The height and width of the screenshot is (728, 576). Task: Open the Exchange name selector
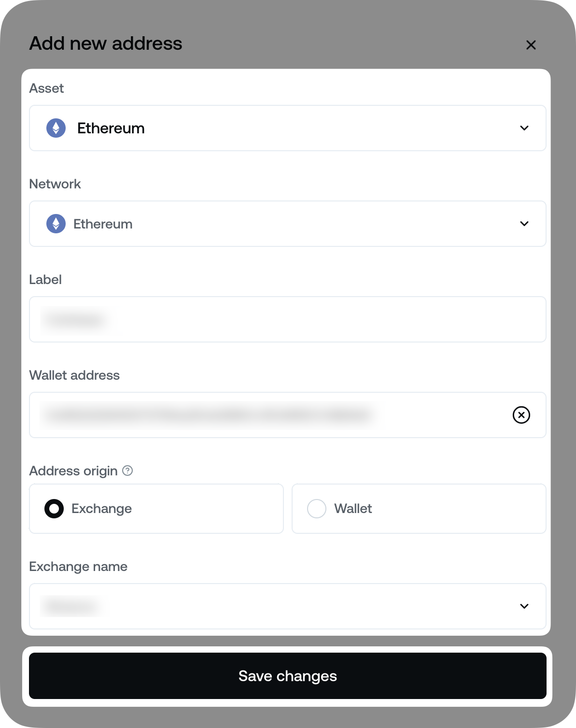coord(287,606)
